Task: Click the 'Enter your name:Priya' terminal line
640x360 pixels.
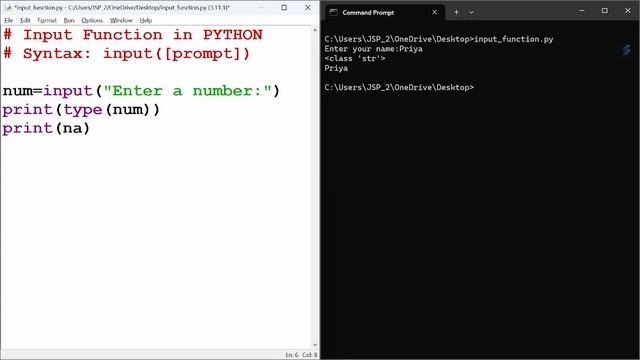Action: click(x=373, y=49)
